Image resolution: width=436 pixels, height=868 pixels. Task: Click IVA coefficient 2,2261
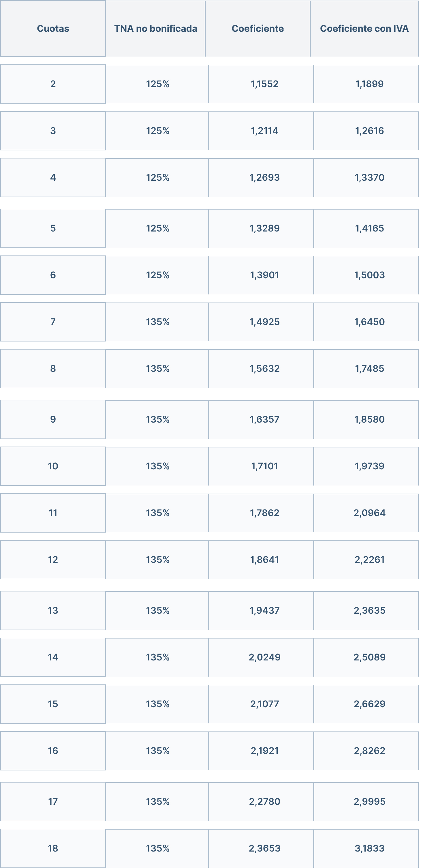coord(369,560)
